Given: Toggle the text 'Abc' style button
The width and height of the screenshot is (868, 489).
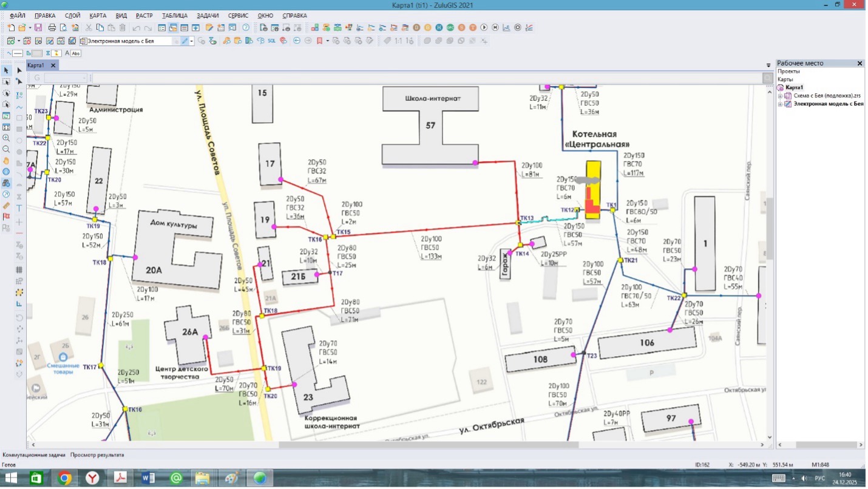Looking at the screenshot, I should click(x=75, y=53).
